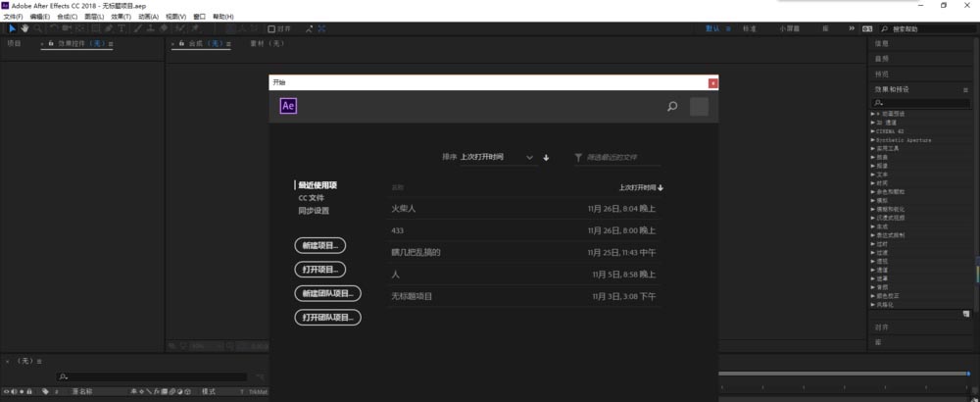Click the 打开项目... button
Image resolution: width=980 pixels, height=402 pixels.
pyautogui.click(x=318, y=269)
